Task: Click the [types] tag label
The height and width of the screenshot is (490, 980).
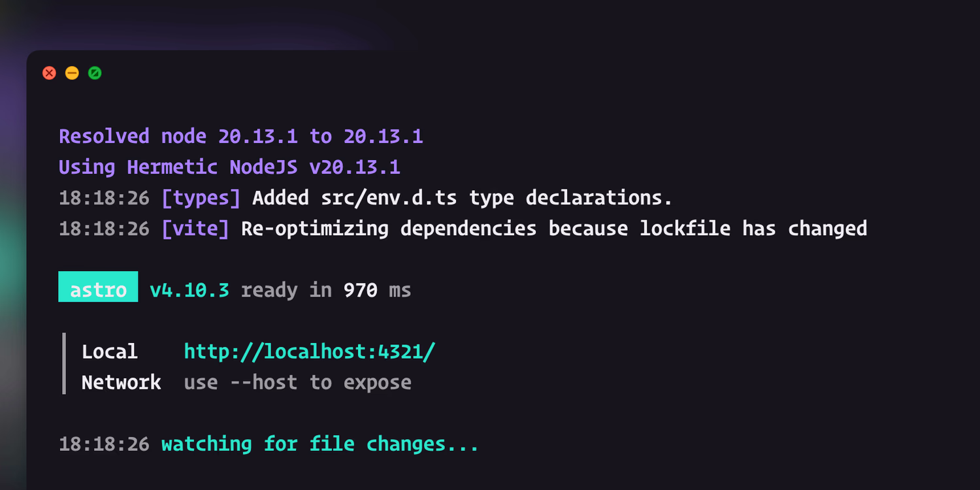Action: pos(201,197)
